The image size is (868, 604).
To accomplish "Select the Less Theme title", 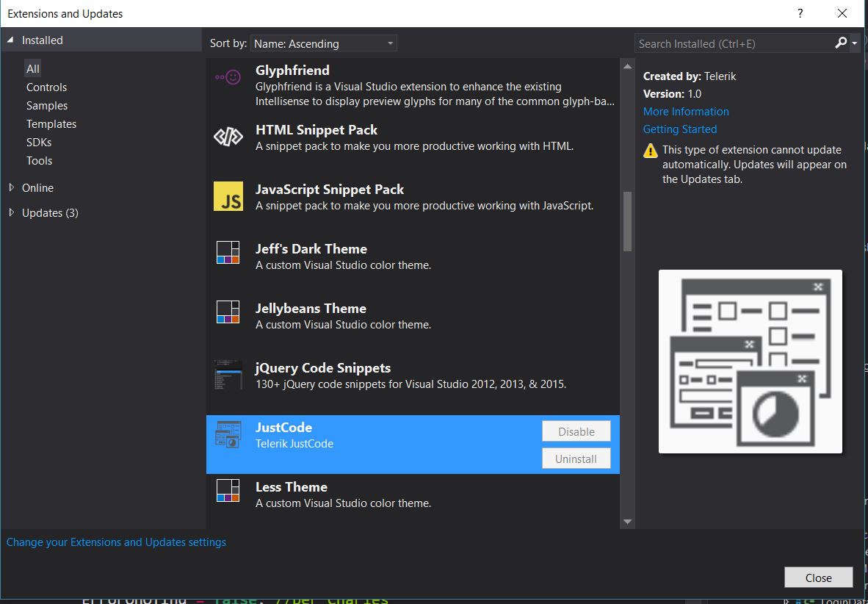I will 292,486.
